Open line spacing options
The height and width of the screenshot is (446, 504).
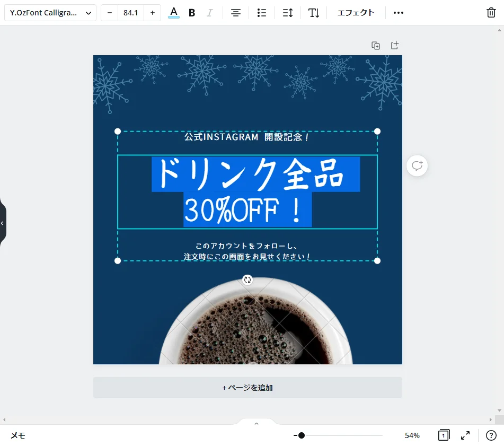[x=288, y=13]
